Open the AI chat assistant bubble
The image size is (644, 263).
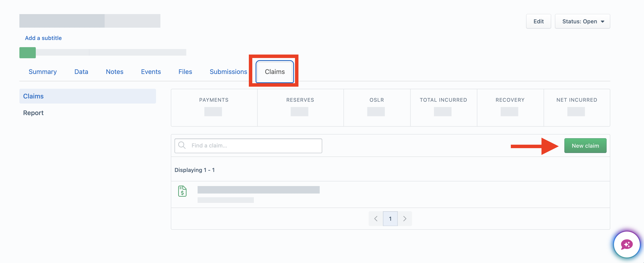(x=627, y=245)
